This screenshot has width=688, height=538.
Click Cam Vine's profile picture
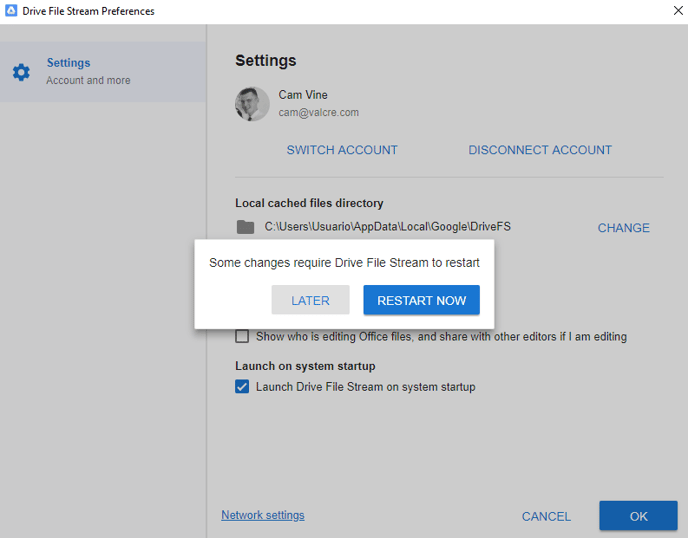click(x=252, y=104)
